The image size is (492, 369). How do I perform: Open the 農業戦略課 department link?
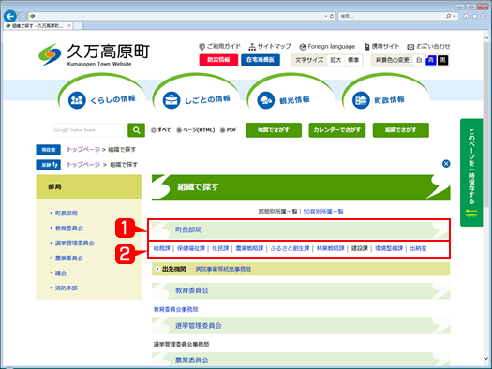[249, 248]
